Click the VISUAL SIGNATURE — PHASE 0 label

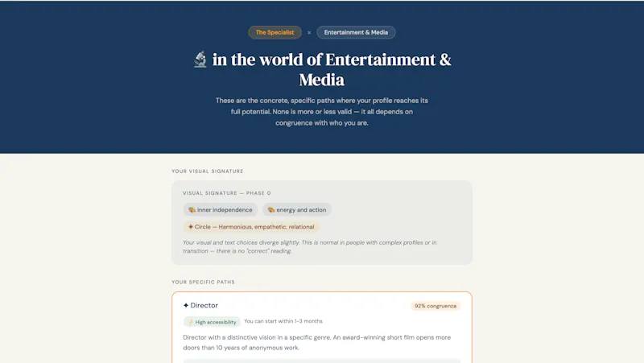point(227,193)
